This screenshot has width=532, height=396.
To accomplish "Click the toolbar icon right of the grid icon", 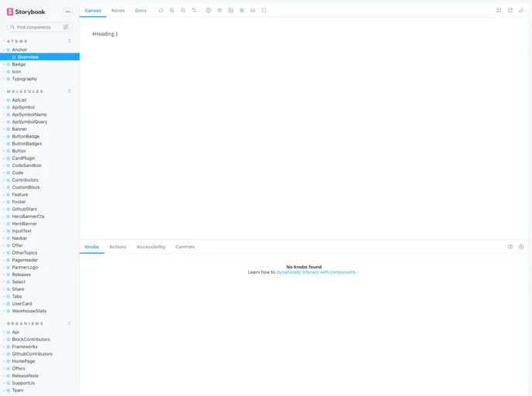I will tap(253, 11).
